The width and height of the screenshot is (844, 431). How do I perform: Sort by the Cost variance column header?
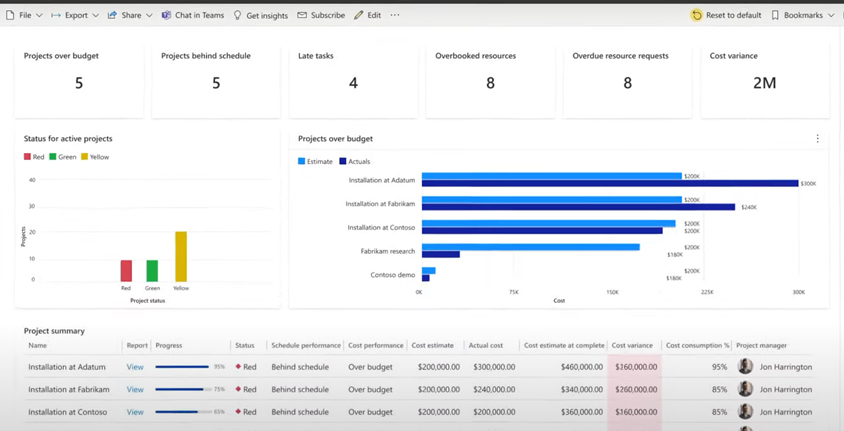point(632,345)
